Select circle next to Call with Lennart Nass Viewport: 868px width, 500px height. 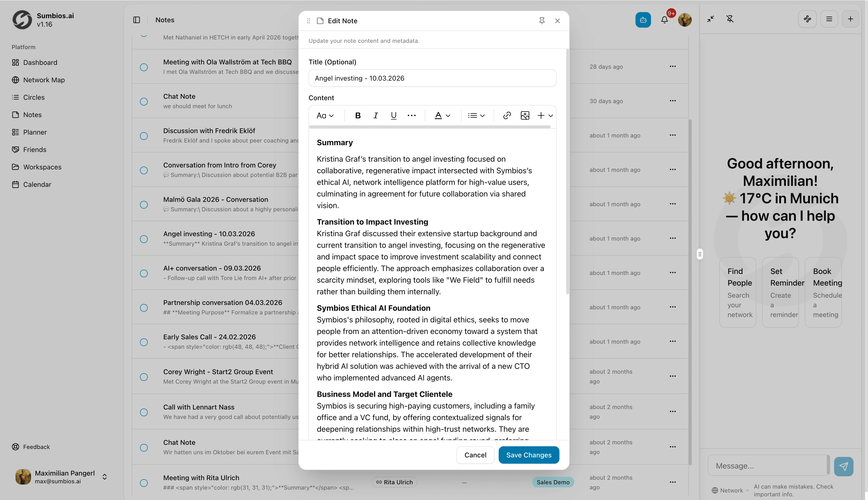pyautogui.click(x=144, y=412)
